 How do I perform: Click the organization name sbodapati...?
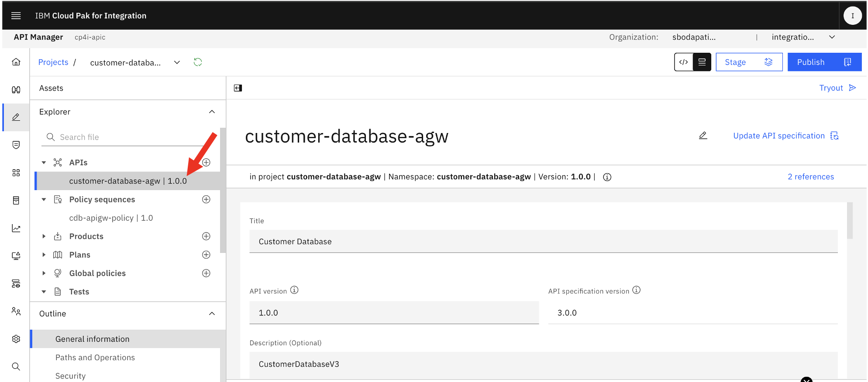coord(694,37)
